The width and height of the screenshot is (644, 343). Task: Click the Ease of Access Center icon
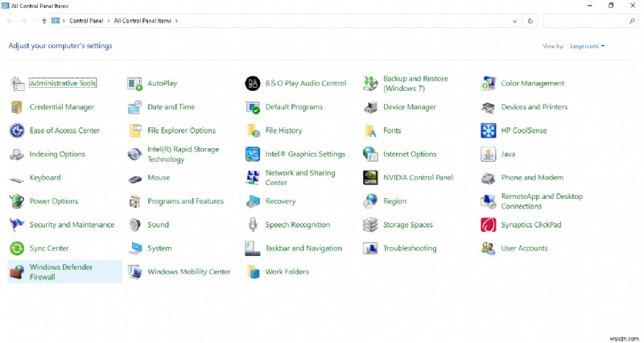pyautogui.click(x=17, y=130)
